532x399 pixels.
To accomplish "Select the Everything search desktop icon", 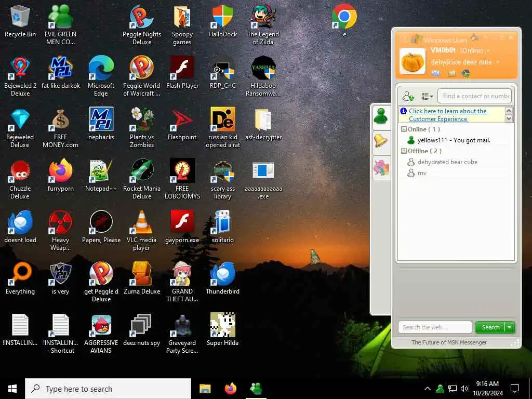I will 20,278.
